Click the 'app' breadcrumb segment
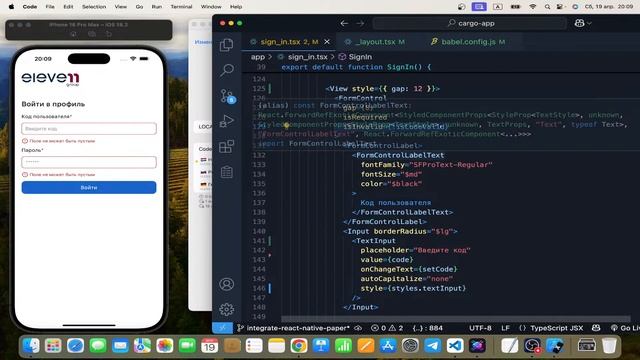 coord(258,57)
